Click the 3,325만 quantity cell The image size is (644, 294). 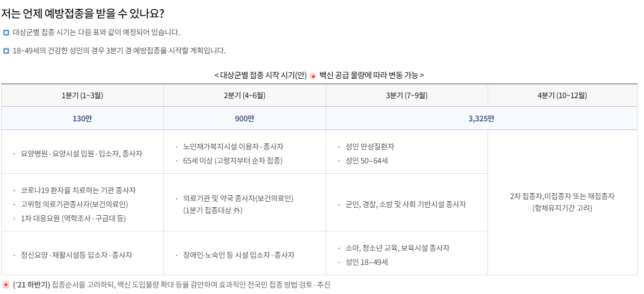click(x=482, y=119)
